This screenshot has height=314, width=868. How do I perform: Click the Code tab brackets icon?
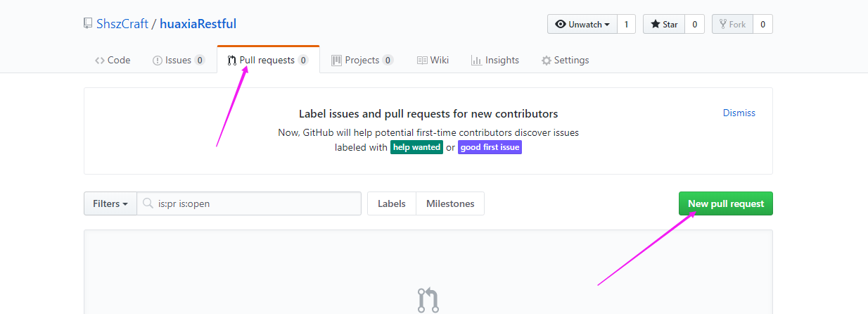pos(100,61)
